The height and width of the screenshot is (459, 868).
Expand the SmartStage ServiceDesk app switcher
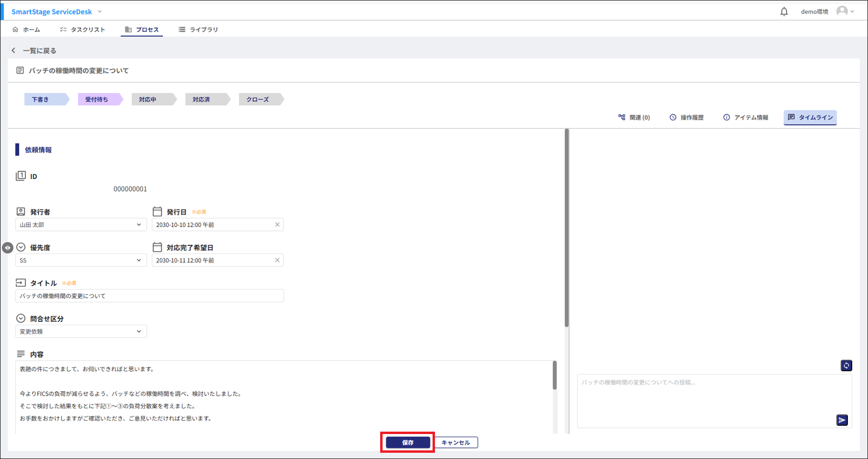click(99, 12)
